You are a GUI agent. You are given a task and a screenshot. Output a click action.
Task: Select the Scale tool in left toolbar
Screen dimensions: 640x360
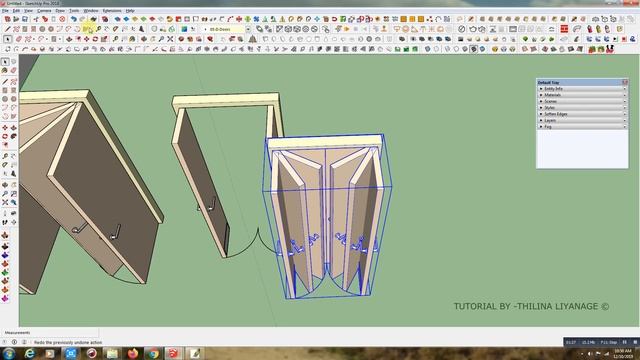tap(5, 145)
